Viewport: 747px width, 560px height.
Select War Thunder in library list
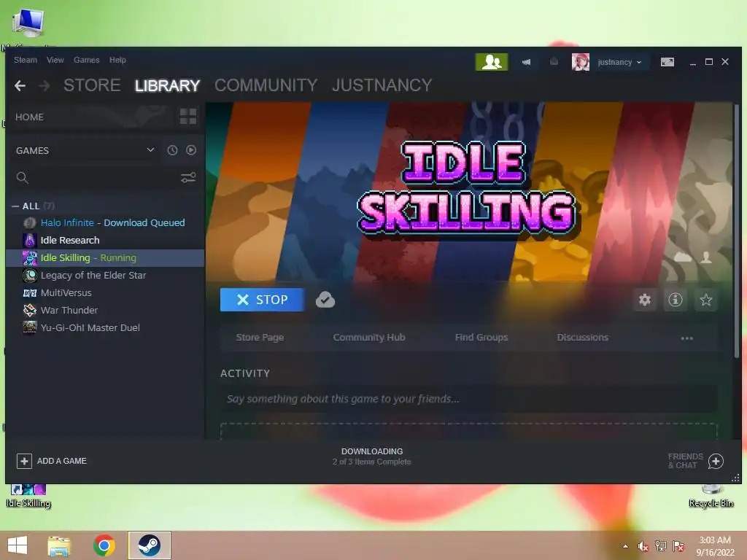105,311
